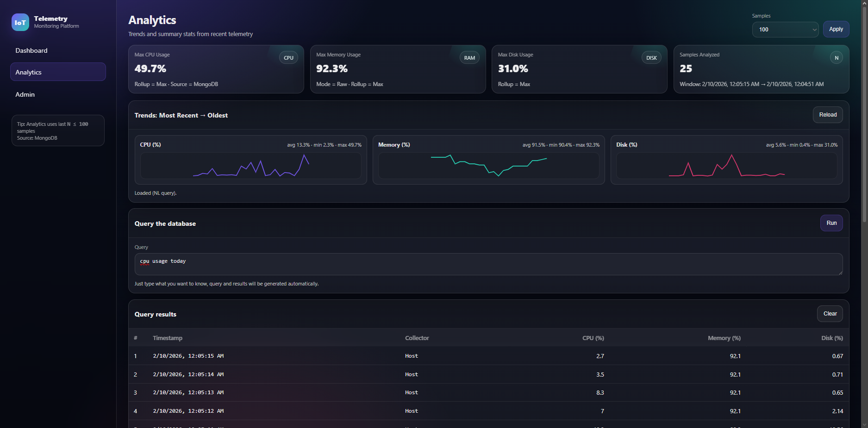The height and width of the screenshot is (428, 868).
Task: Run the database query
Action: (831, 223)
